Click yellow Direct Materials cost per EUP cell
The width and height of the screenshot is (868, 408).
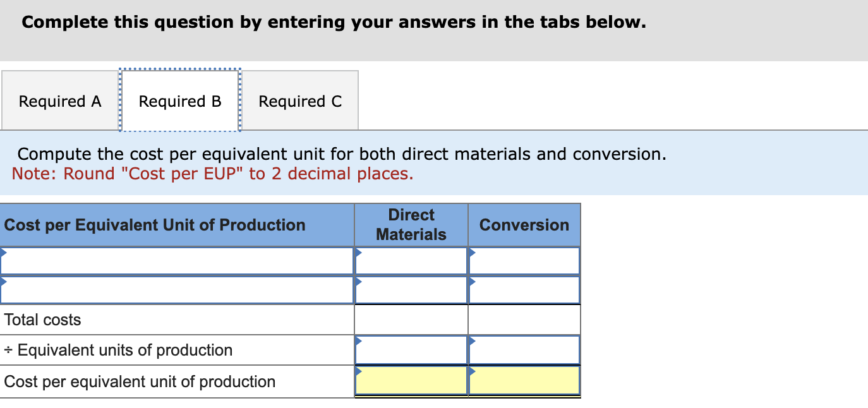(411, 381)
